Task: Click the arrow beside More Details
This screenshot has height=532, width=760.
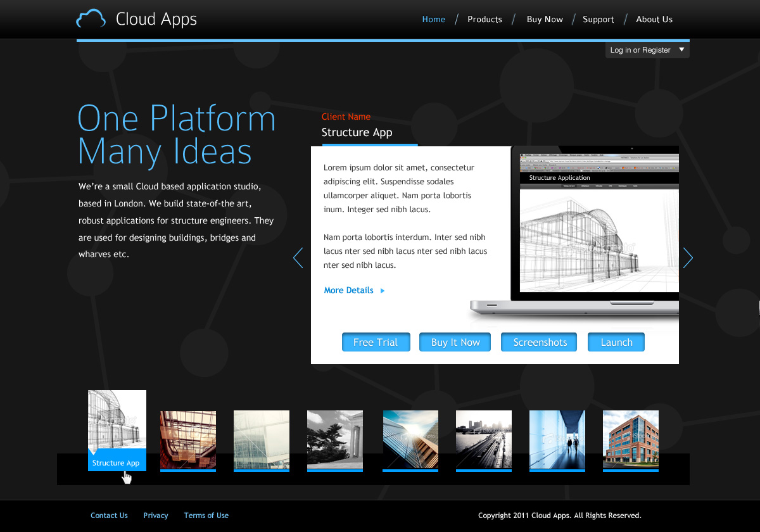Action: 383,291
